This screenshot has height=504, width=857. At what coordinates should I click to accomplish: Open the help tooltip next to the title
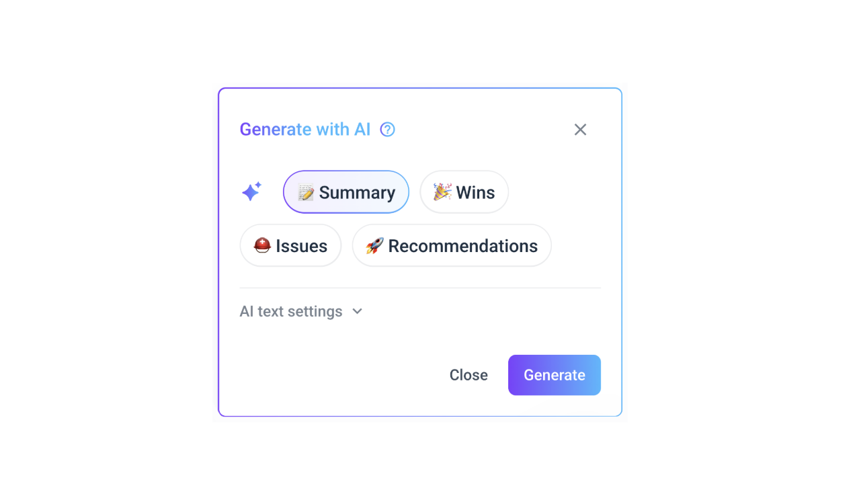387,129
